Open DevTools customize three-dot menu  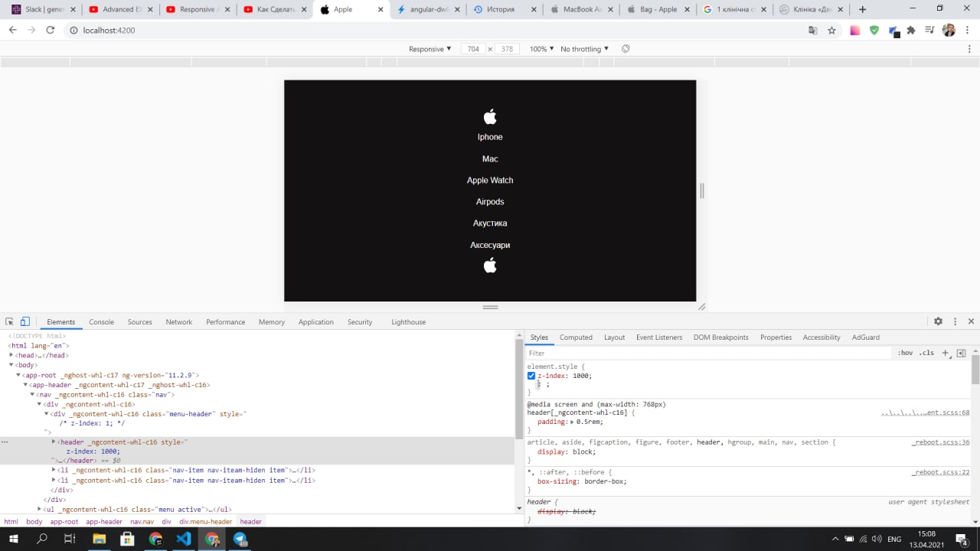(x=955, y=321)
